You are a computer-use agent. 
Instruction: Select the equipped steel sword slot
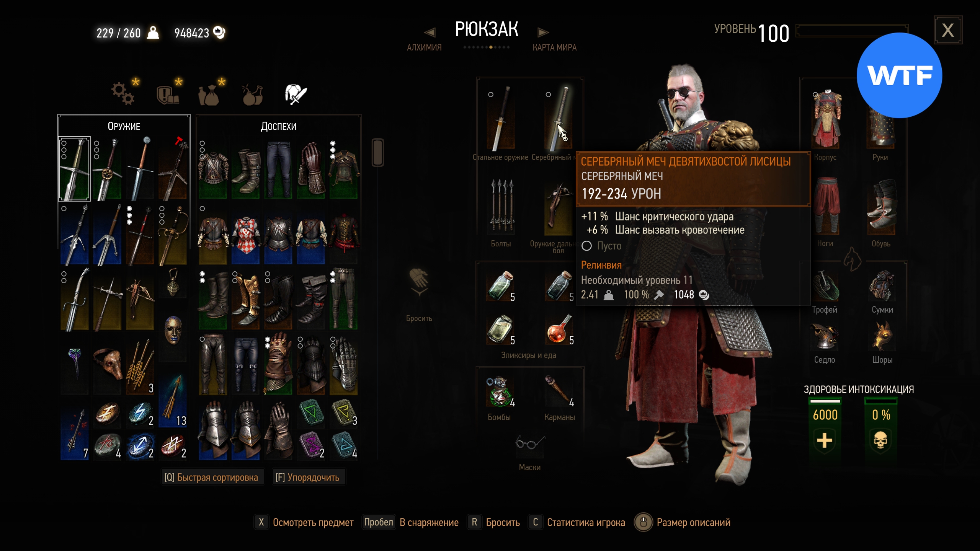(x=501, y=119)
